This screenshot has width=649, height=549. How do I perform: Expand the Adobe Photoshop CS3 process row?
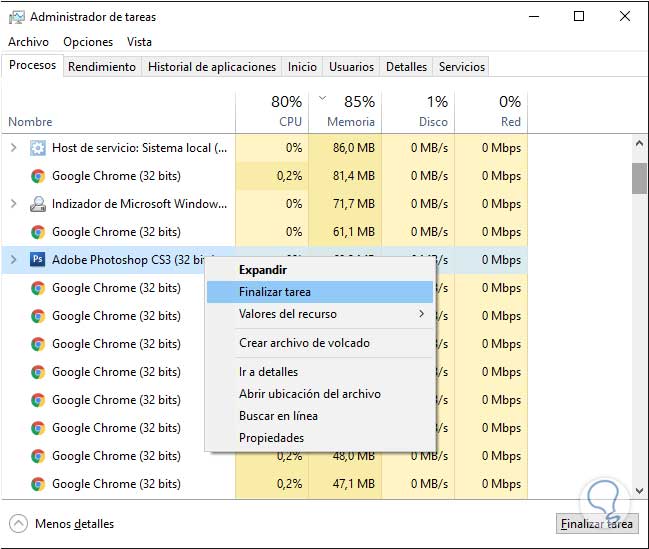click(13, 260)
